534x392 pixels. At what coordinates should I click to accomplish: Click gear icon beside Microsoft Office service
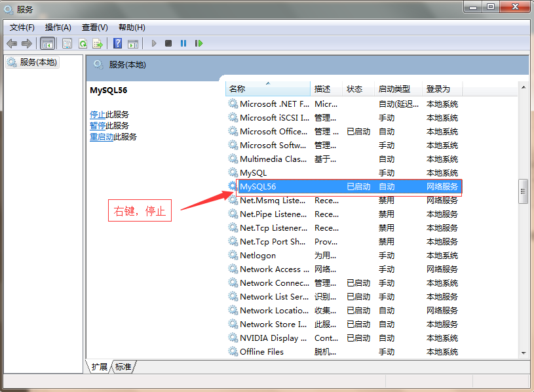tap(233, 131)
